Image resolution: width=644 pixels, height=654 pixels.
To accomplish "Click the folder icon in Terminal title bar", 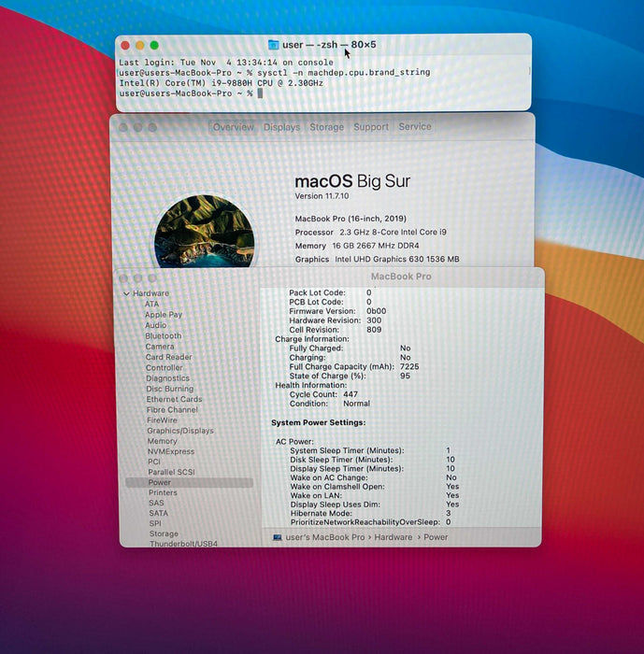I will pos(273,45).
